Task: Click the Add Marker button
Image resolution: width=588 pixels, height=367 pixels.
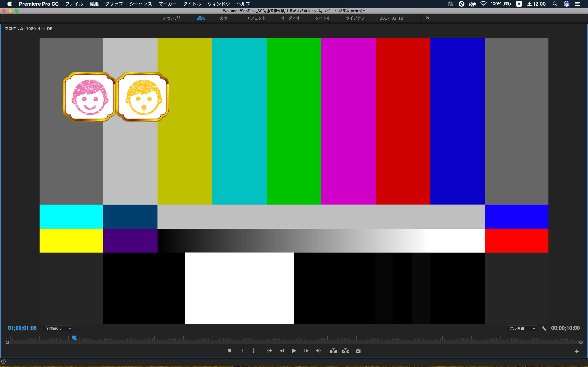Action: point(230,351)
